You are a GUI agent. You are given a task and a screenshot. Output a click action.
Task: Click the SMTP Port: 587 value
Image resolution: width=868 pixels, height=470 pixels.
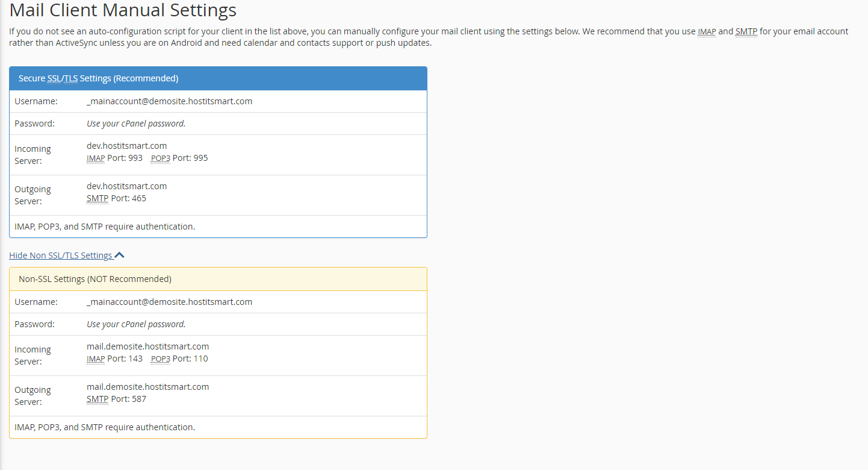click(x=117, y=399)
